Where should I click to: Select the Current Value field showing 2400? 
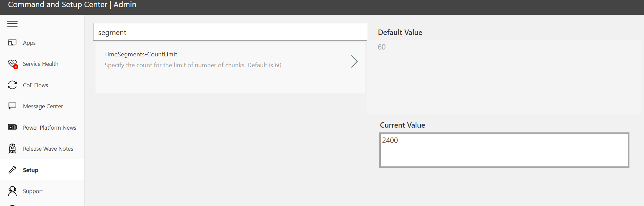504,149
